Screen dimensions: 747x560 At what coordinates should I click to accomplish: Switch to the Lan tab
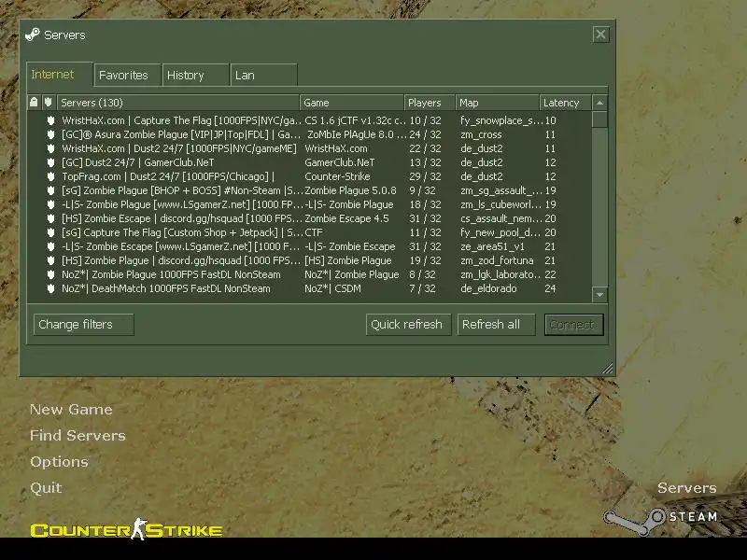(x=263, y=75)
